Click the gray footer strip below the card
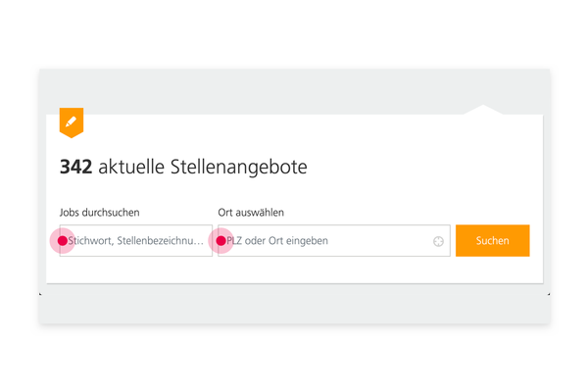This screenshot has height=392, width=588. (x=294, y=309)
